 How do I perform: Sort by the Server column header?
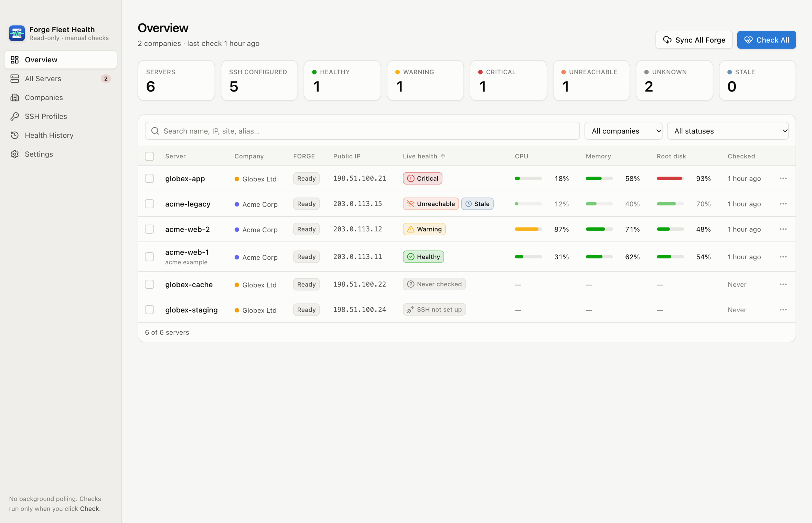tap(175, 157)
